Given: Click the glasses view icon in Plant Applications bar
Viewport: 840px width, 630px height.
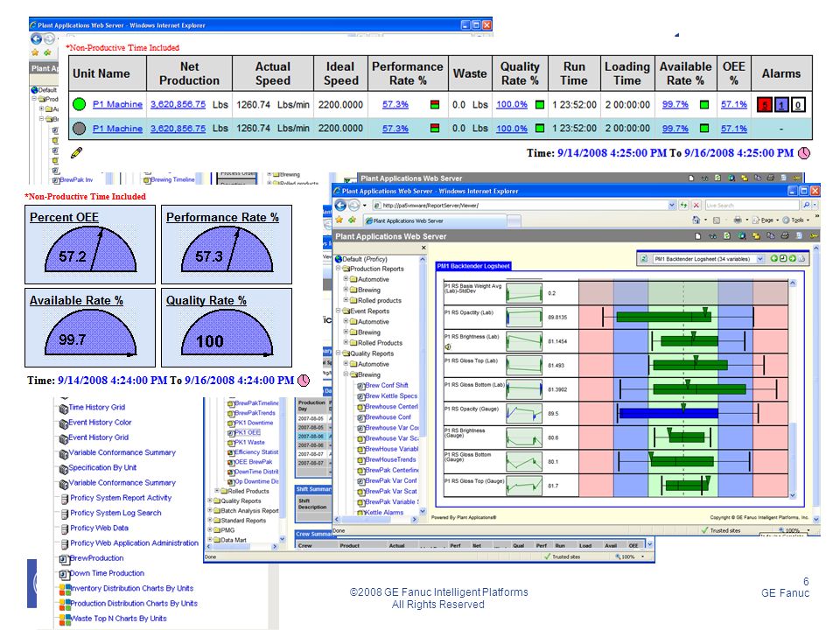Looking at the screenshot, I should click(712, 236).
